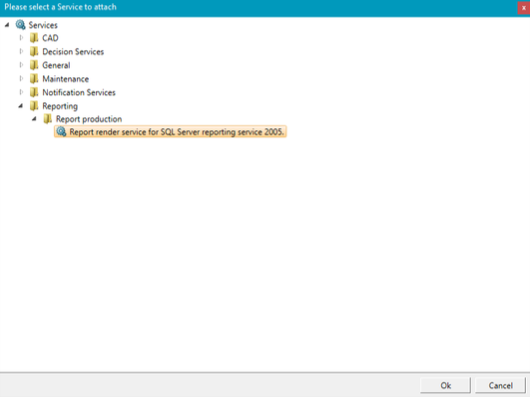Collapse the Reporting node arrow
This screenshot has width=530, height=397.
21,106
